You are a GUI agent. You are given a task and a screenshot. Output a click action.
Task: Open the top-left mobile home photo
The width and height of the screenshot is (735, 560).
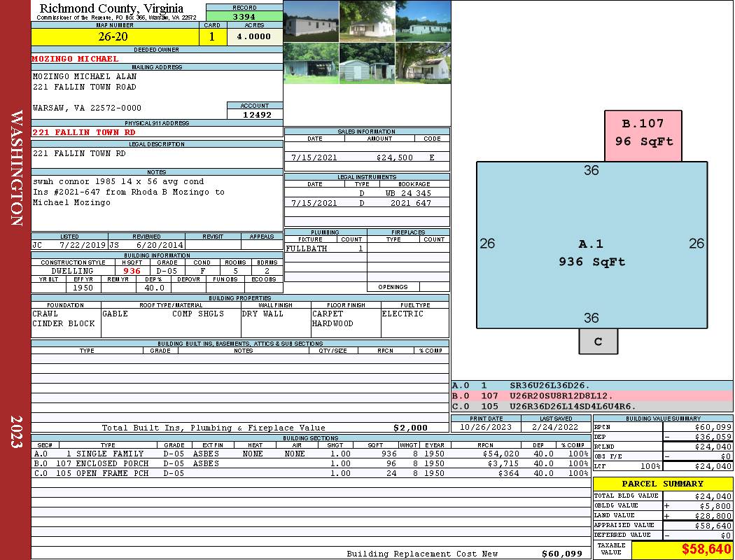pos(311,22)
